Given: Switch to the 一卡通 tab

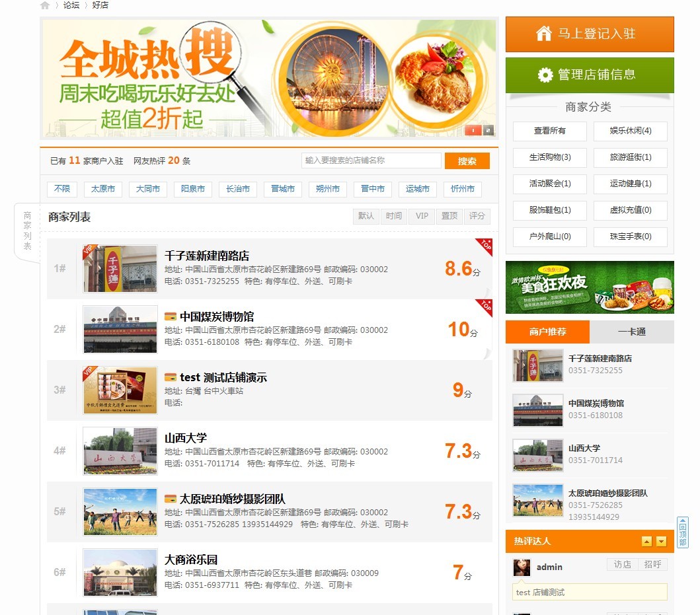Looking at the screenshot, I should click(632, 332).
